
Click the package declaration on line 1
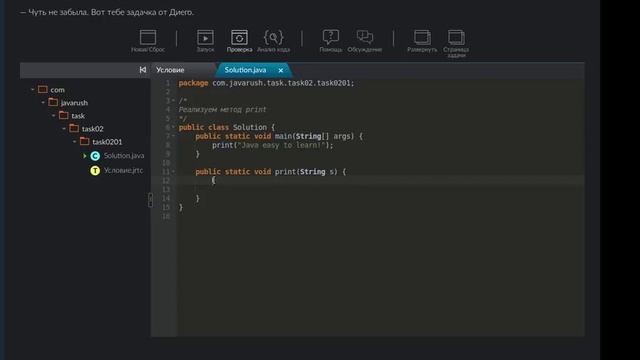tap(267, 83)
